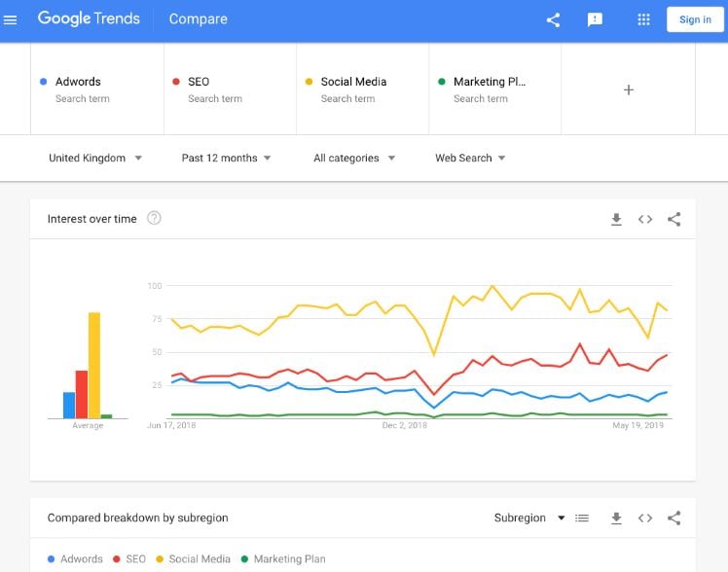Open the Past 12 months dropdown

tap(226, 159)
